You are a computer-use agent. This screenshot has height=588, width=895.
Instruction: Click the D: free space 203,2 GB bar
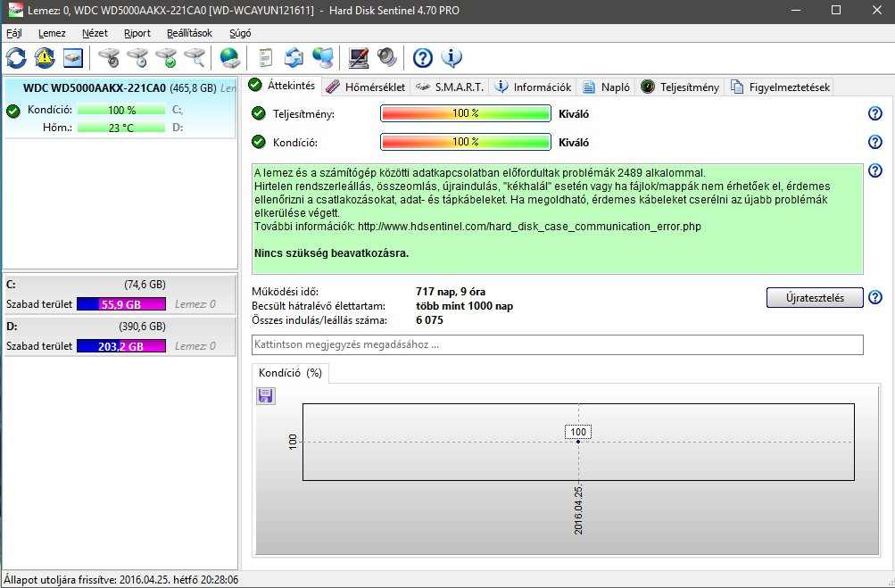[121, 346]
